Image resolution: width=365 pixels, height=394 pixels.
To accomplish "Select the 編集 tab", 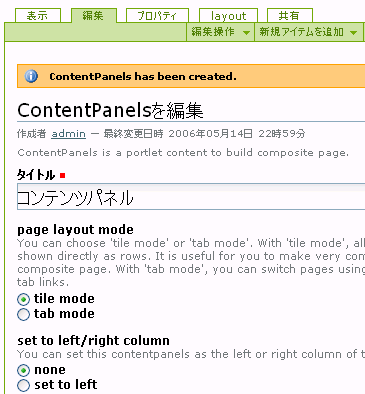I will [94, 16].
